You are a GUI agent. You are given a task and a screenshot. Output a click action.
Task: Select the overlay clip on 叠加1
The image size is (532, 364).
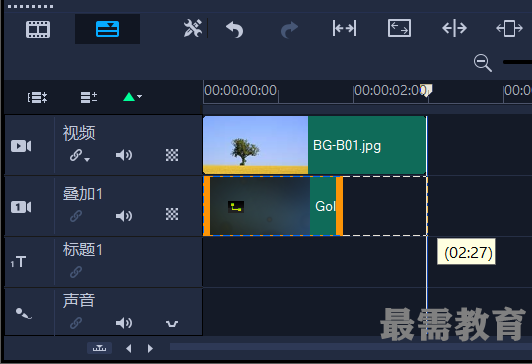(x=273, y=206)
